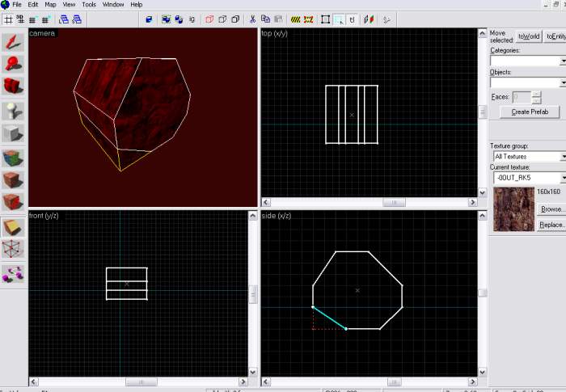Open the Map menu

(50, 5)
